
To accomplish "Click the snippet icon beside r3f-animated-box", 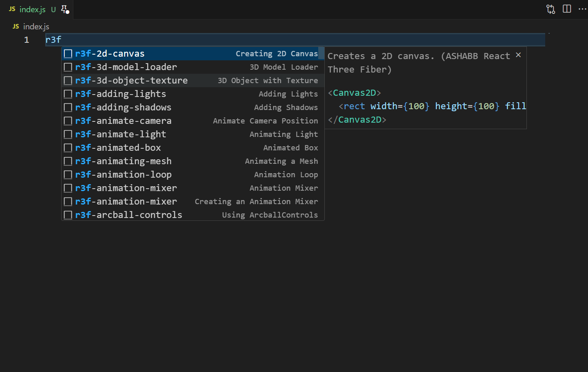I will point(68,148).
